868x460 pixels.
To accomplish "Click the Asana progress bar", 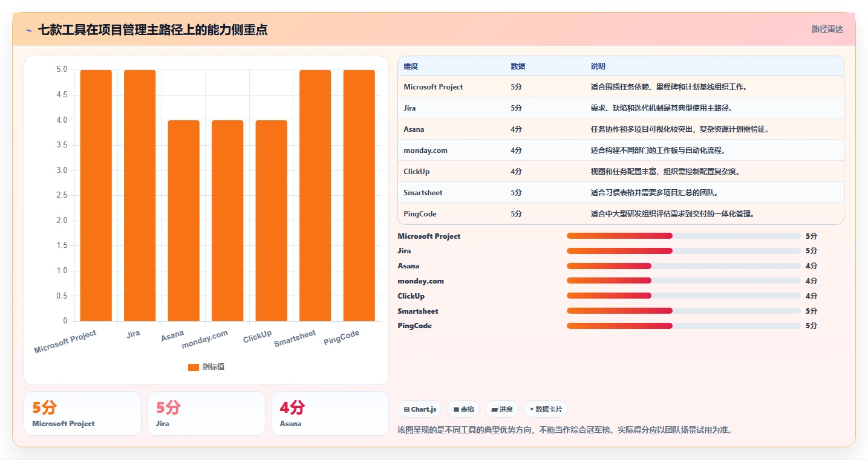I will click(x=684, y=266).
